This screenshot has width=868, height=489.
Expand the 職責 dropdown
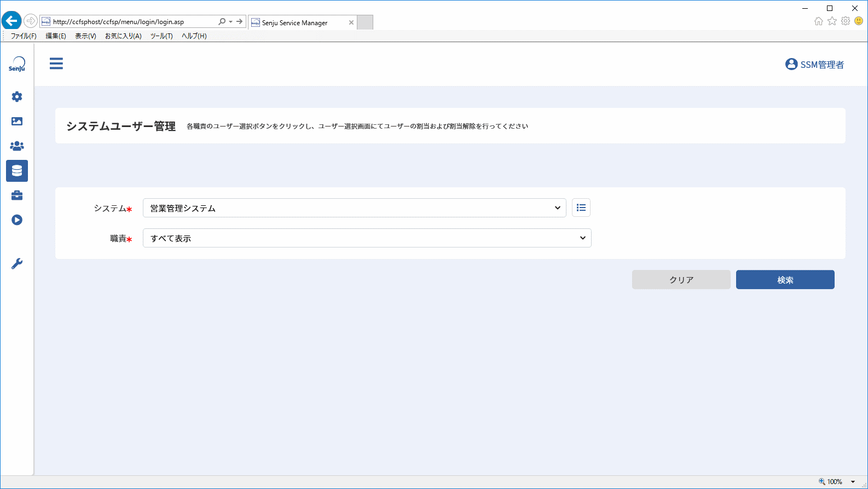367,238
